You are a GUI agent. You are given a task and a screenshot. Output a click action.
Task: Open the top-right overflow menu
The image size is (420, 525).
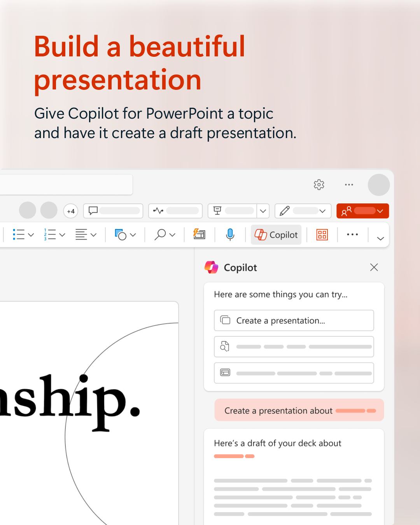pos(348,185)
